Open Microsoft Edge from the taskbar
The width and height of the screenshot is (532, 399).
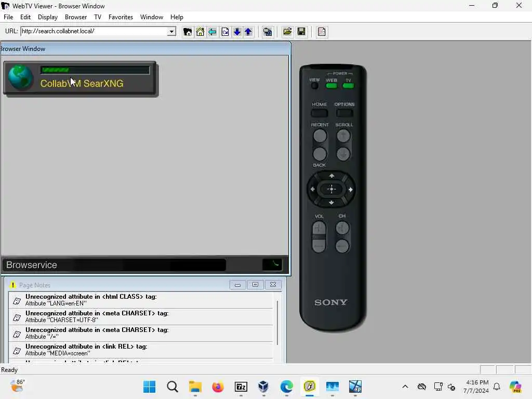(287, 387)
